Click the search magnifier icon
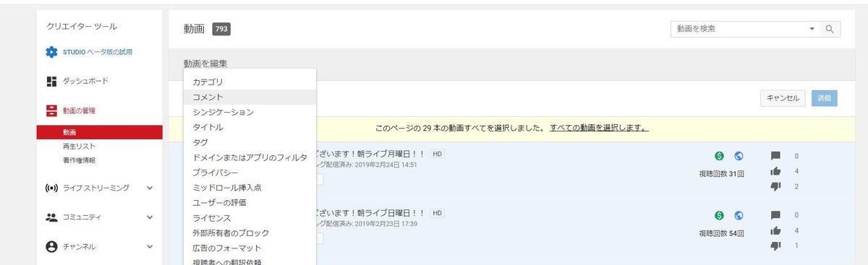The height and width of the screenshot is (265, 868). pyautogui.click(x=830, y=29)
